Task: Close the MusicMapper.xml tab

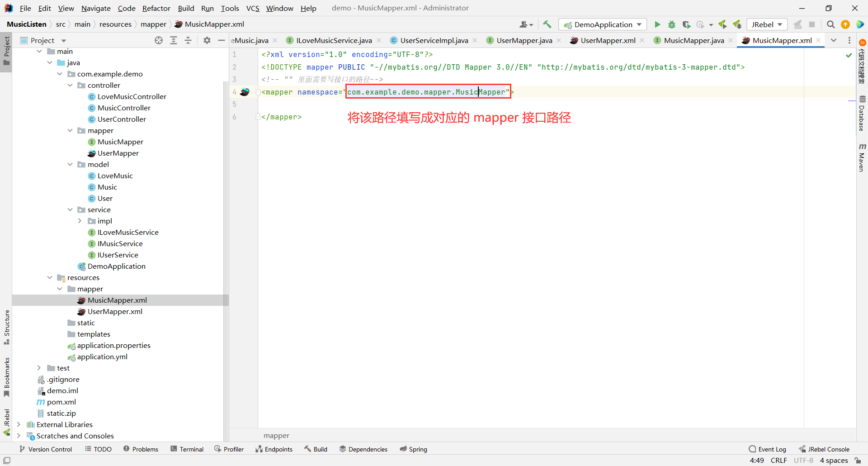Action: tap(818, 40)
